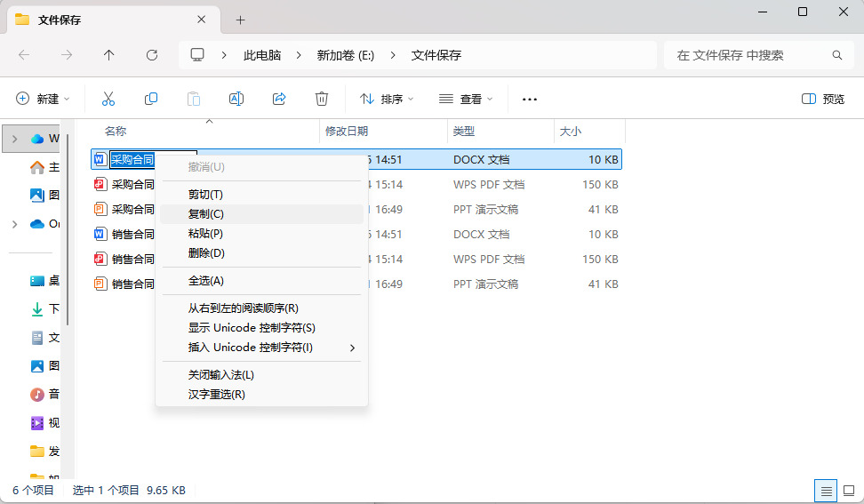Switch to large icons view in status bar
Viewport: 864px width, 504px height.
pos(847,490)
